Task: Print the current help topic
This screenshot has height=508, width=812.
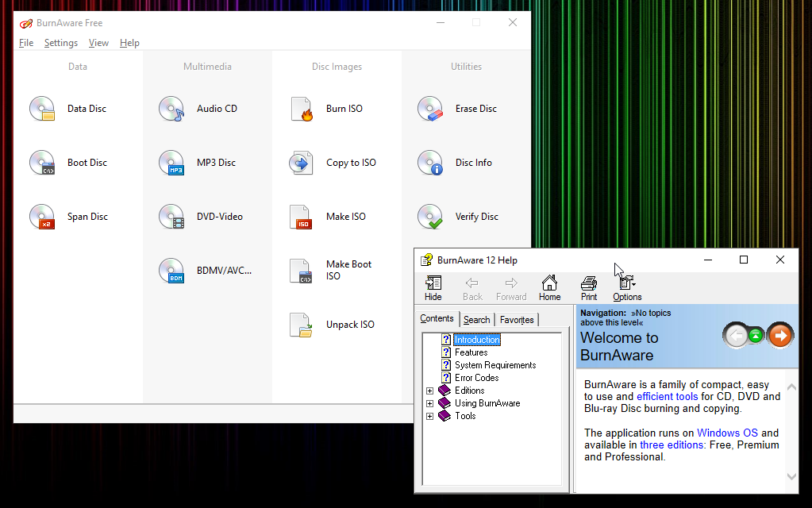Action: pos(589,288)
